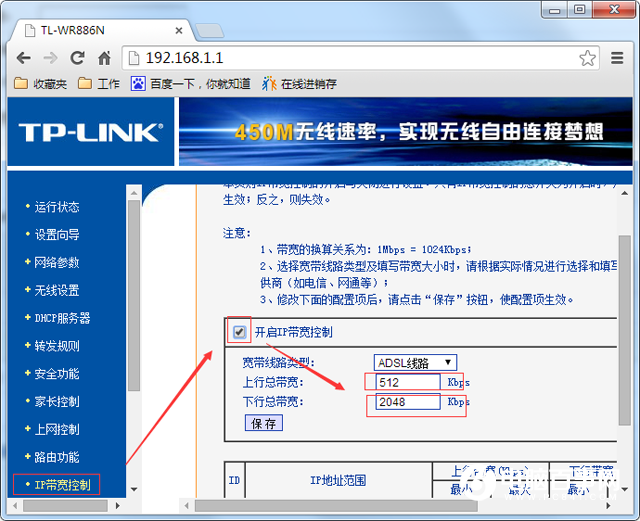The image size is (640, 521).
Task: Click the browser forward arrow
Action: point(50,58)
